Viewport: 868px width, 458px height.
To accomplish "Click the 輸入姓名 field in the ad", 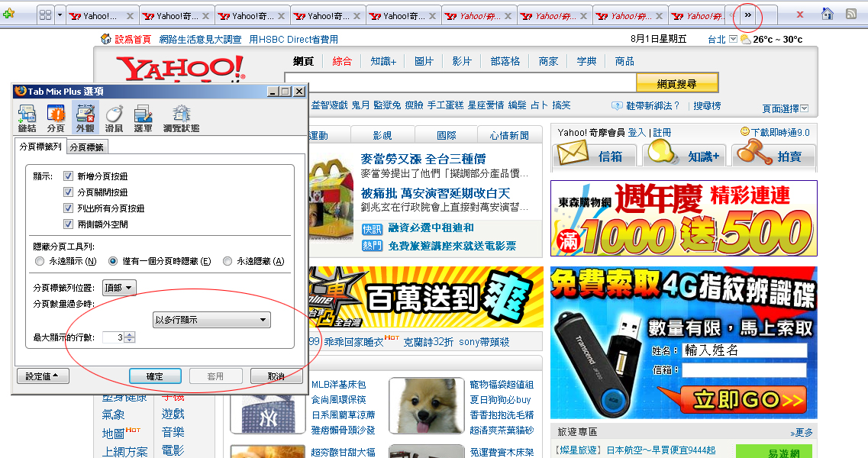I will tap(744, 350).
